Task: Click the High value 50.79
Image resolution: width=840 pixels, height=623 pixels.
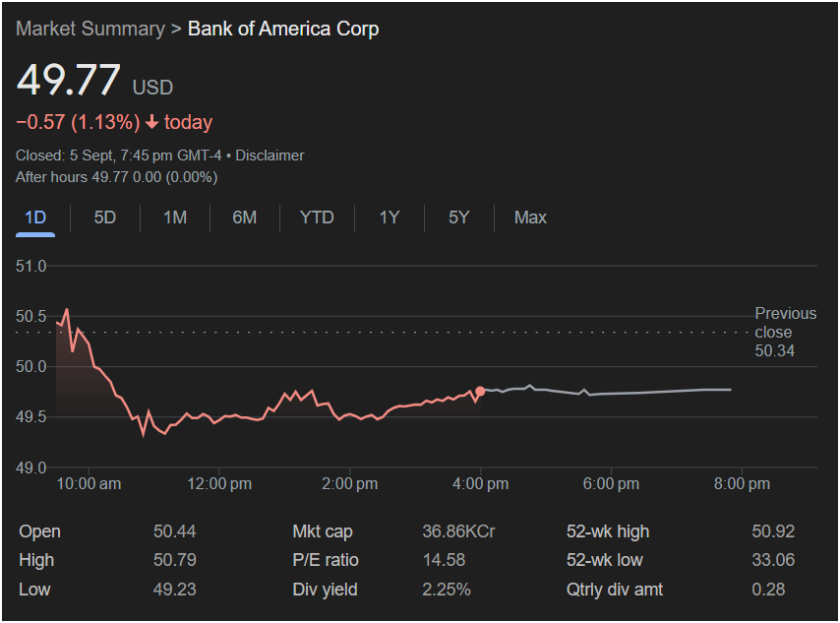Action: point(175,560)
